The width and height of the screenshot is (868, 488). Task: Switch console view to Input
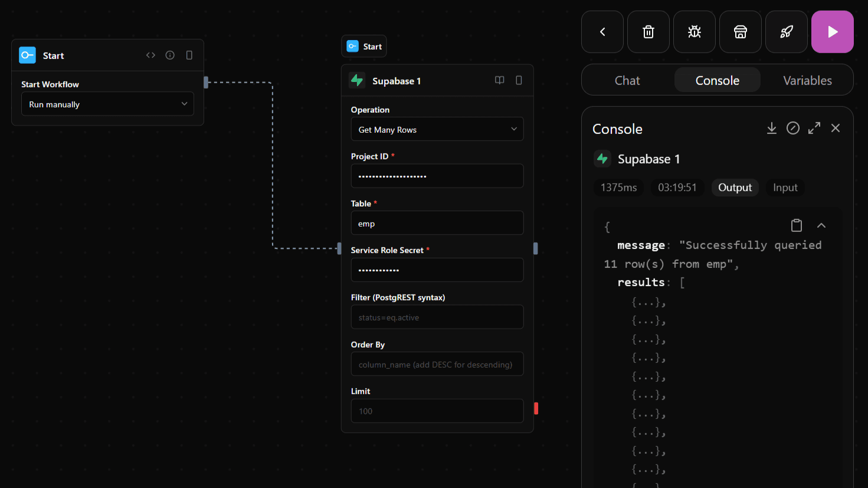click(785, 188)
